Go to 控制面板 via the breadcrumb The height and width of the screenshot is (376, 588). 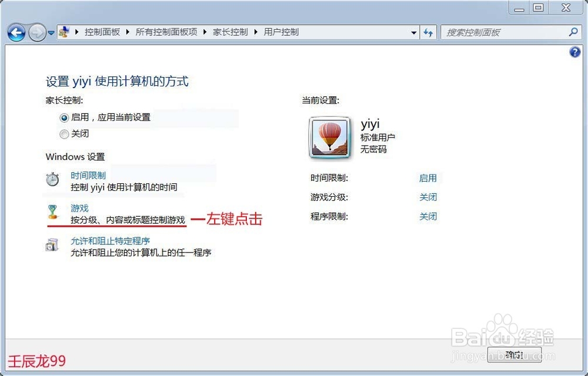[x=103, y=32]
